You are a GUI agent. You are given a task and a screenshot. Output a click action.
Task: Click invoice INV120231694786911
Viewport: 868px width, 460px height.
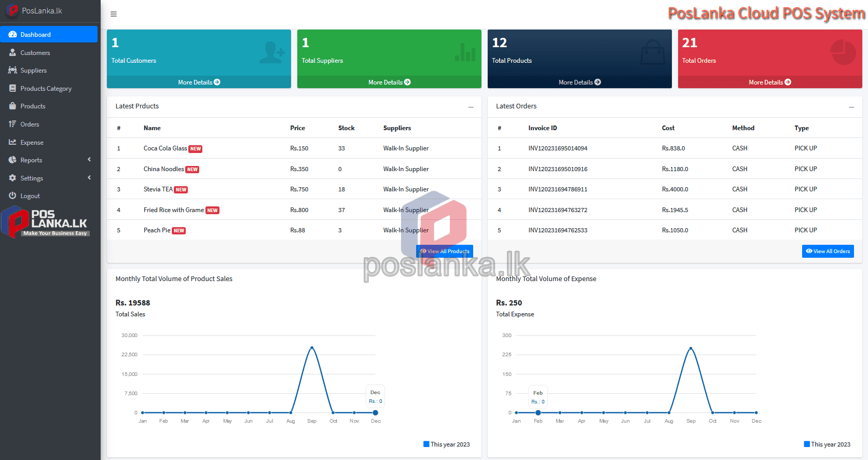tap(558, 189)
